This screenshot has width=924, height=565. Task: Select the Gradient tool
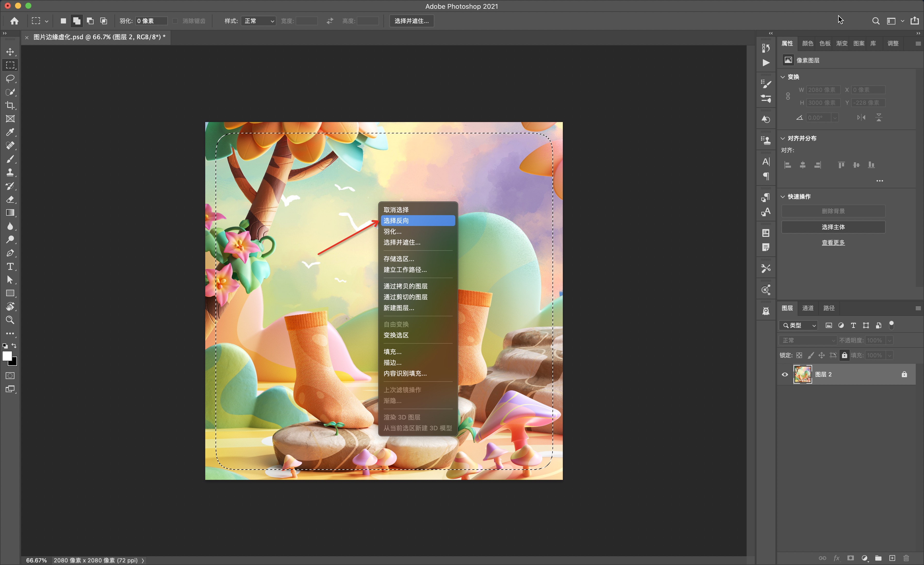(x=10, y=213)
